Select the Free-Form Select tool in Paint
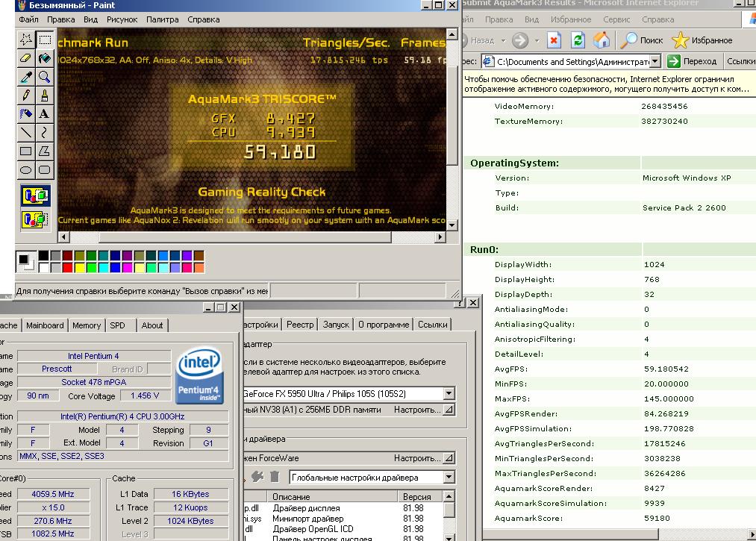The height and width of the screenshot is (541, 756). [x=25, y=40]
